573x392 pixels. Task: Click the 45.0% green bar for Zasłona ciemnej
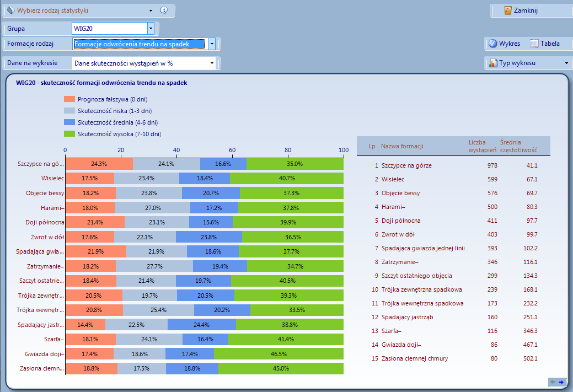[x=281, y=369]
